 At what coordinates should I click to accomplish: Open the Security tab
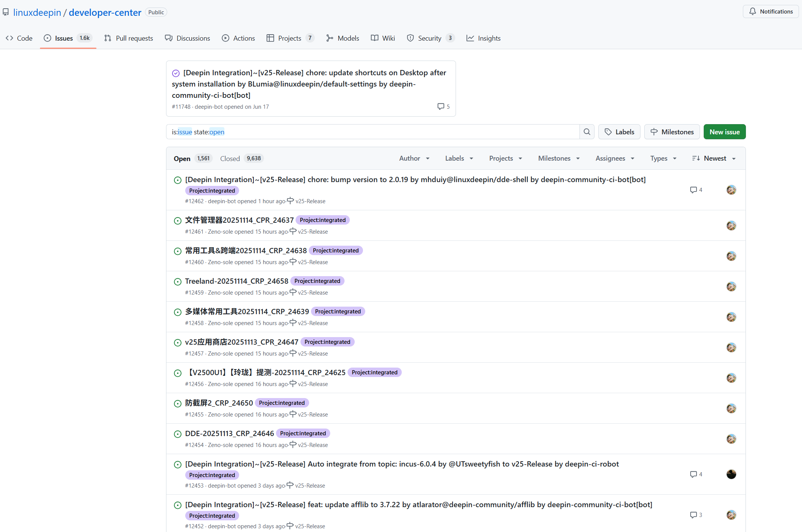tap(431, 38)
